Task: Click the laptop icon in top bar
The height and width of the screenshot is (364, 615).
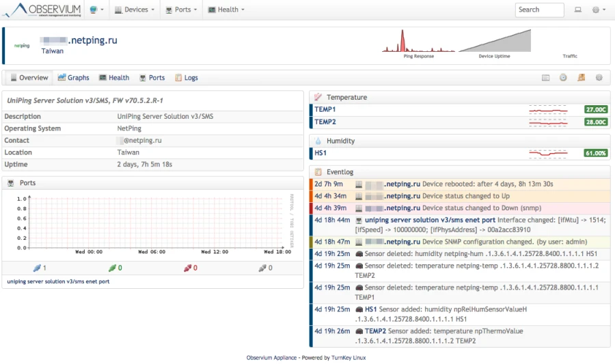Action: click(x=577, y=10)
